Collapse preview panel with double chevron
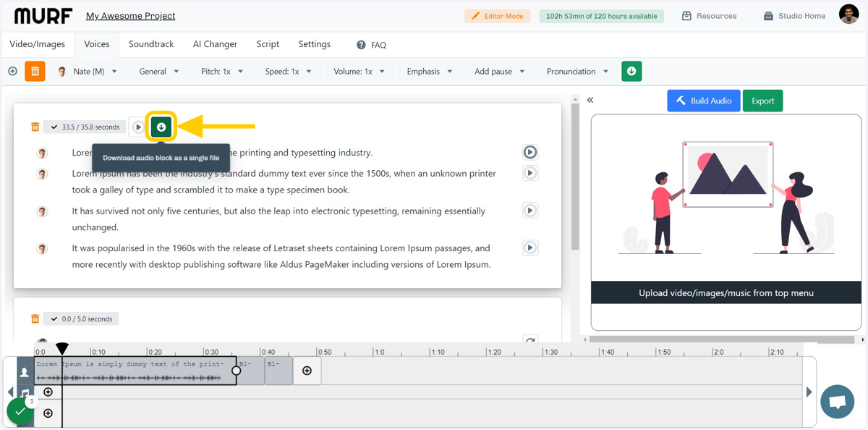Viewport: 868px width, 430px height. 590,100
